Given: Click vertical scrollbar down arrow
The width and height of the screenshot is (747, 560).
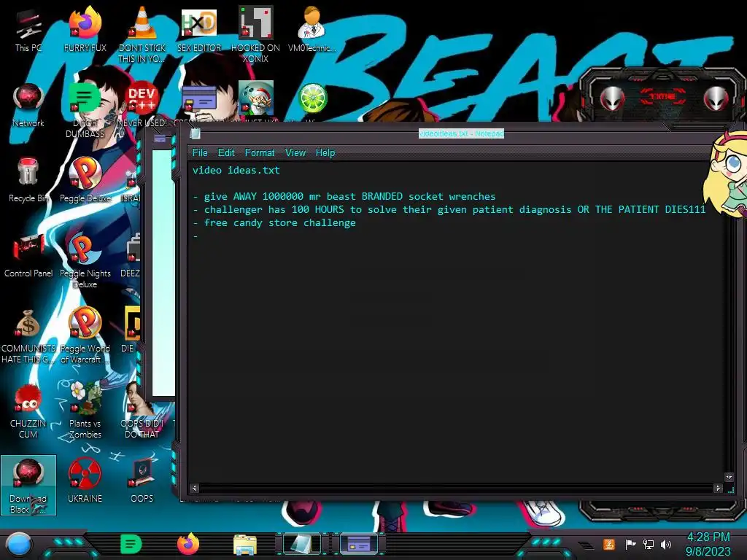Looking at the screenshot, I should [729, 477].
